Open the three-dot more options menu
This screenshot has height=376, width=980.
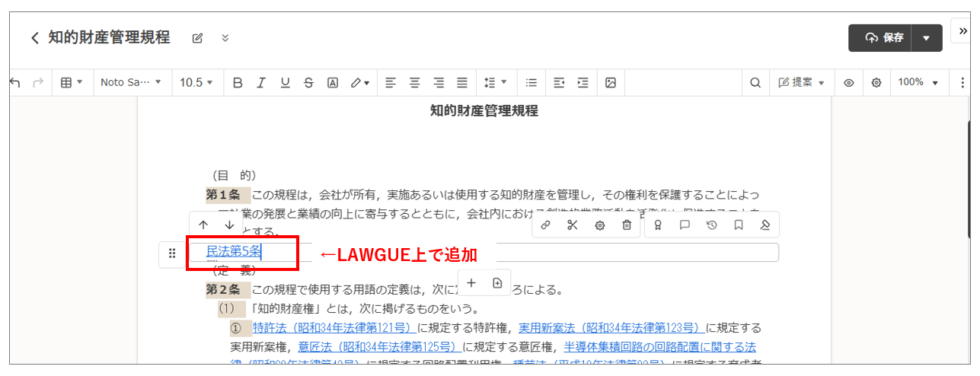tap(962, 83)
